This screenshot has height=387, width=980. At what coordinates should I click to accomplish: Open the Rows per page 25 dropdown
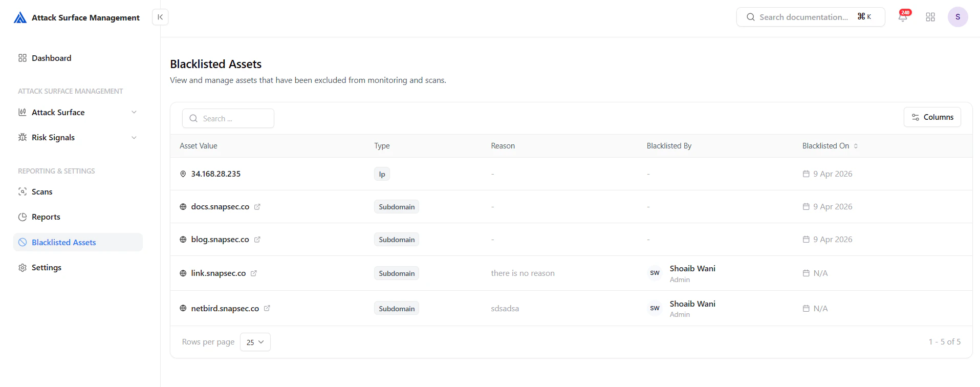pyautogui.click(x=255, y=342)
